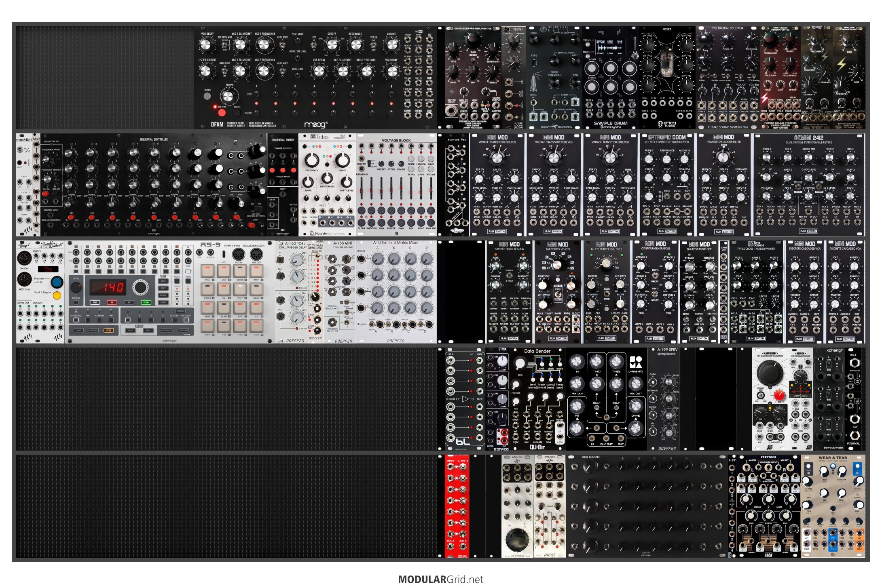Screen dimensions: 882x588
Task: Click the MIDI pad on the RS-9
Action: coord(207,271)
